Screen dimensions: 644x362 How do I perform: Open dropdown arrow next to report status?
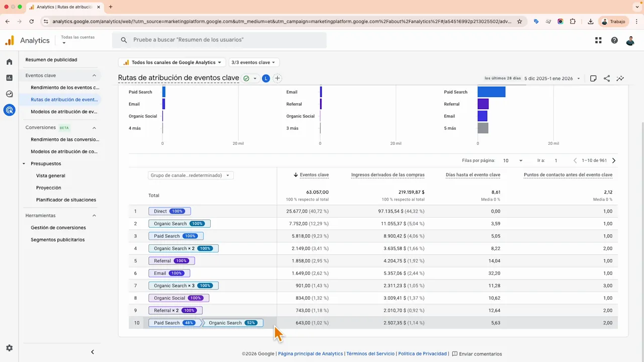(x=255, y=78)
